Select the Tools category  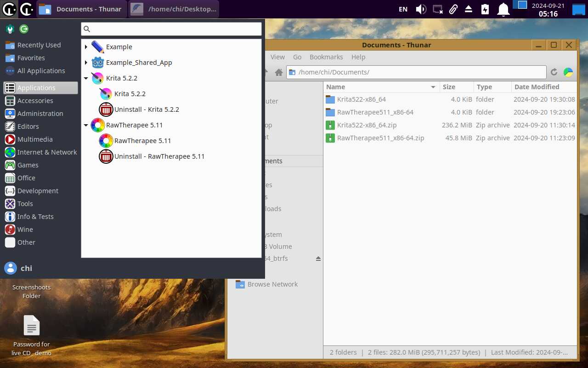40,204
